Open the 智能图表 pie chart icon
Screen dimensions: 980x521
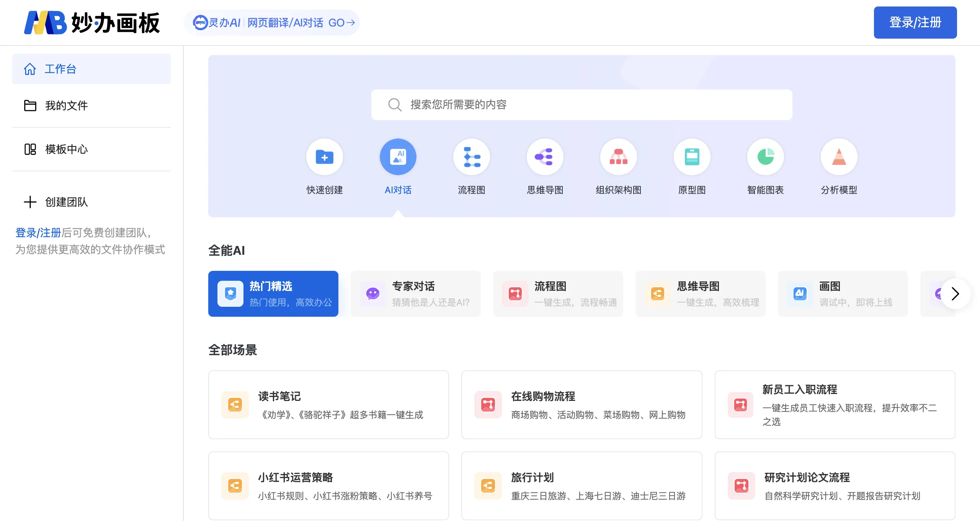pos(765,157)
